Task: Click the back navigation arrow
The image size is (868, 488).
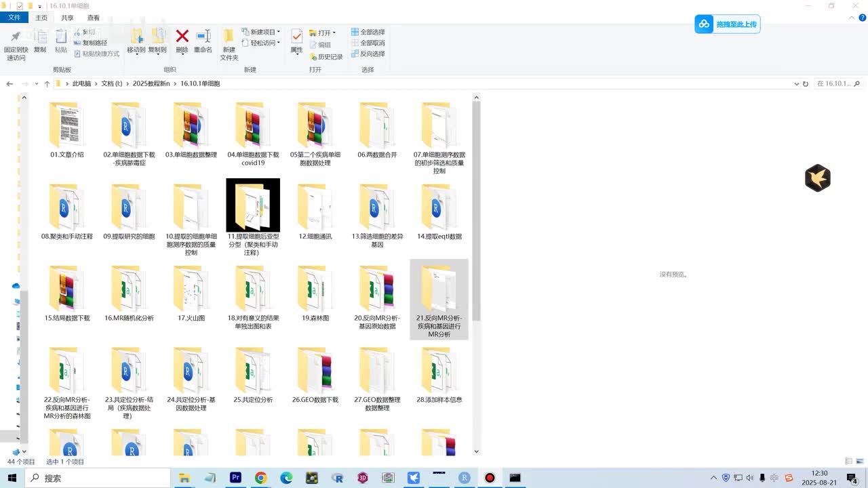Action: (9, 83)
